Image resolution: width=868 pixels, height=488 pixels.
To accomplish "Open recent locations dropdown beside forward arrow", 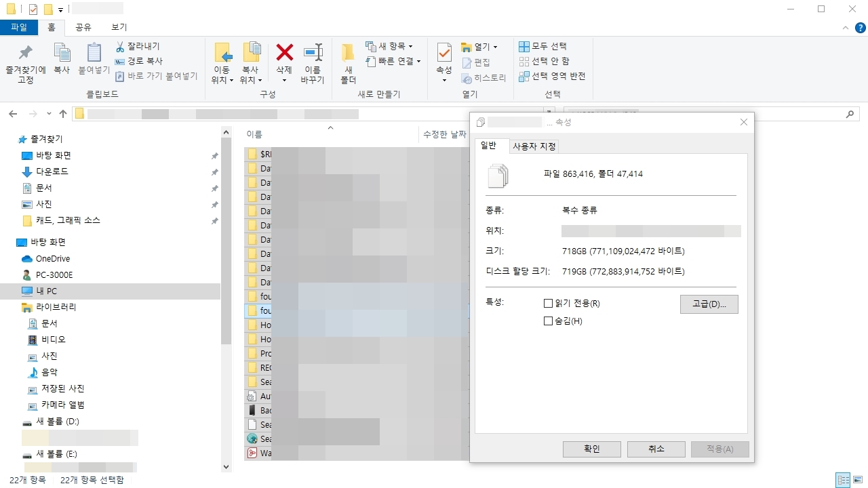I will [x=49, y=114].
